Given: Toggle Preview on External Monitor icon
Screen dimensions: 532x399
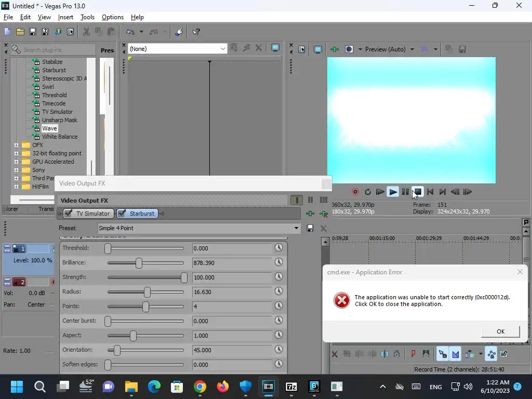Looking at the screenshot, I should [x=318, y=49].
